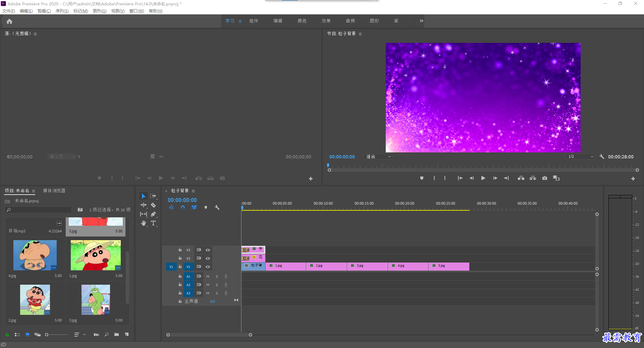Export frame with camera icon in program monitor
Screen dimensions: 644x348
[x=545, y=178]
